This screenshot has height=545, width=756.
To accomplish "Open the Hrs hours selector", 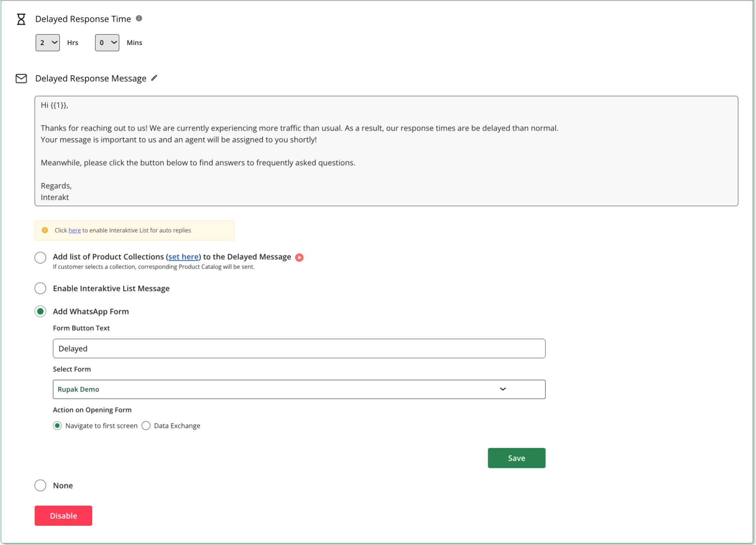I will 47,42.
